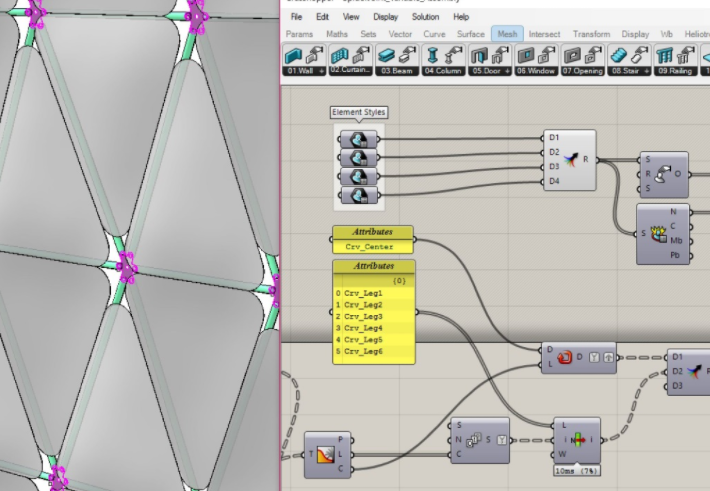Switch to the Display ribbon tab

(x=635, y=34)
